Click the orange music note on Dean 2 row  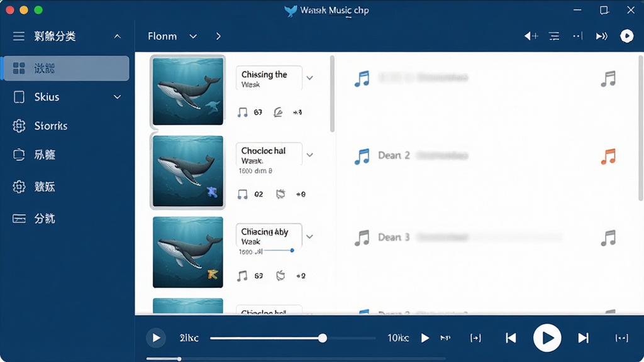608,156
